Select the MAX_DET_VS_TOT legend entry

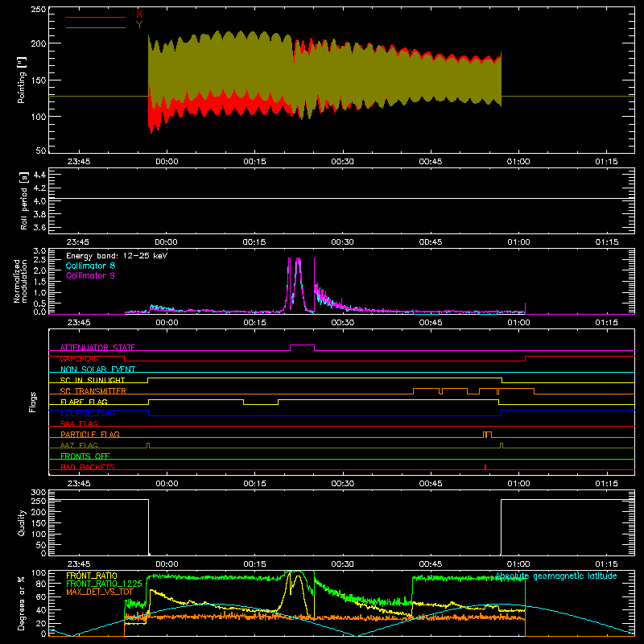point(100,592)
